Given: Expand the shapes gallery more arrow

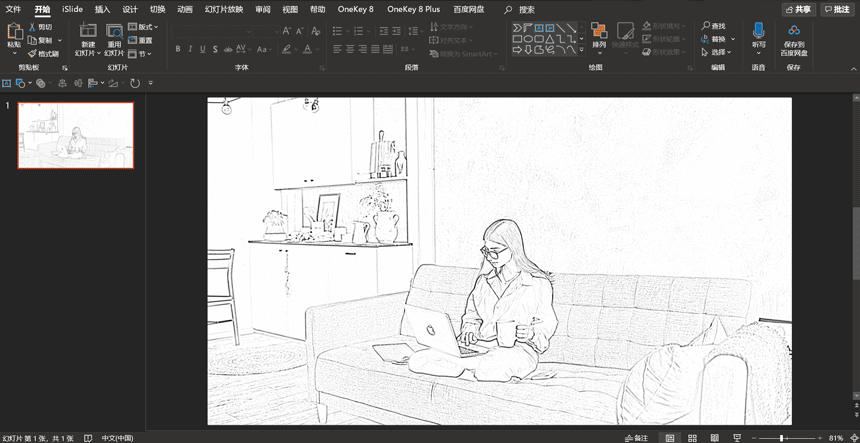Looking at the screenshot, I should tap(581, 50).
